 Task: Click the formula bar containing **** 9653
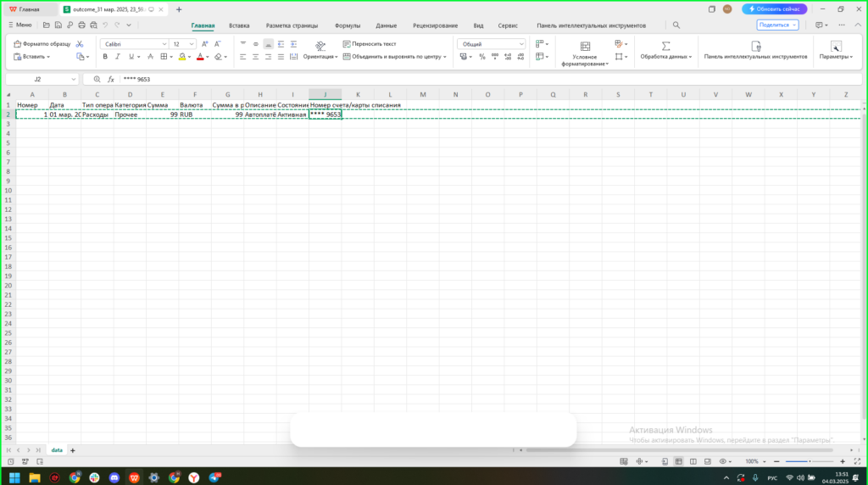point(490,79)
